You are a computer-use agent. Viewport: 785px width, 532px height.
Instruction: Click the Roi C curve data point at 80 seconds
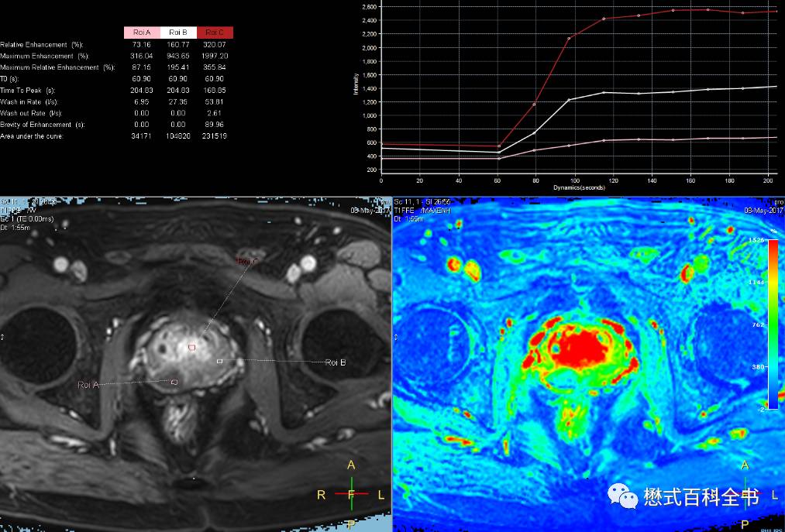coord(534,104)
